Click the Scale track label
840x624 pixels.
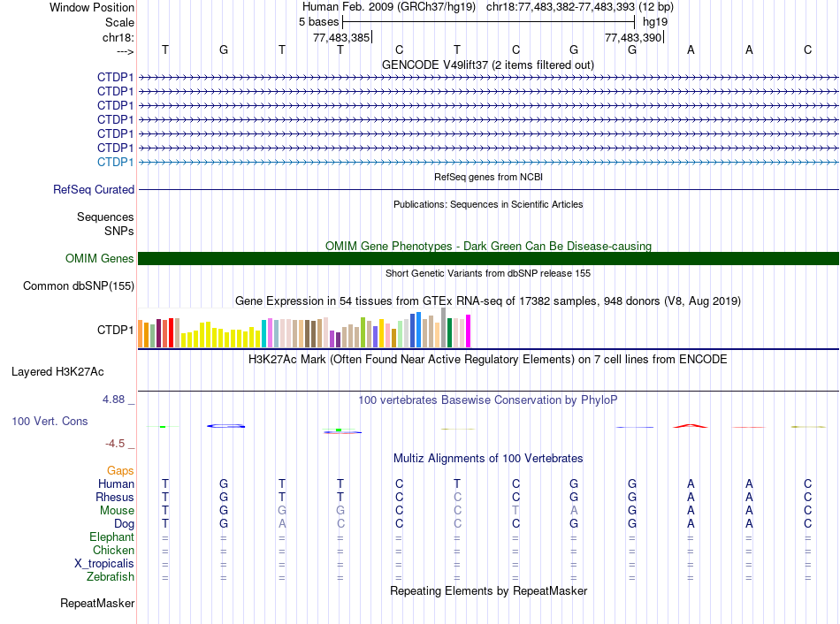[x=119, y=22]
